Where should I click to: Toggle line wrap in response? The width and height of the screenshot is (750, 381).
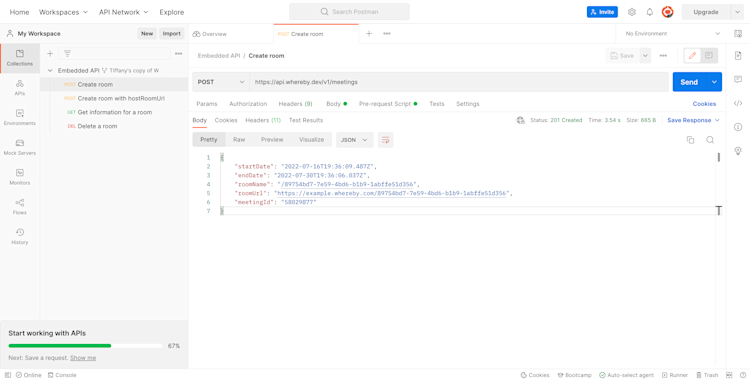(x=386, y=140)
